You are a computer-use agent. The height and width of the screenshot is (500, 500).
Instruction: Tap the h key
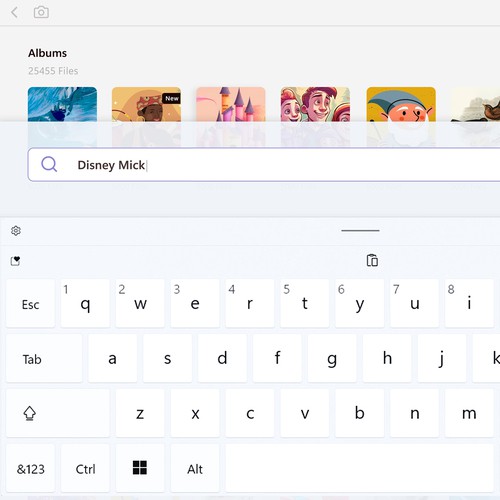[387, 358]
